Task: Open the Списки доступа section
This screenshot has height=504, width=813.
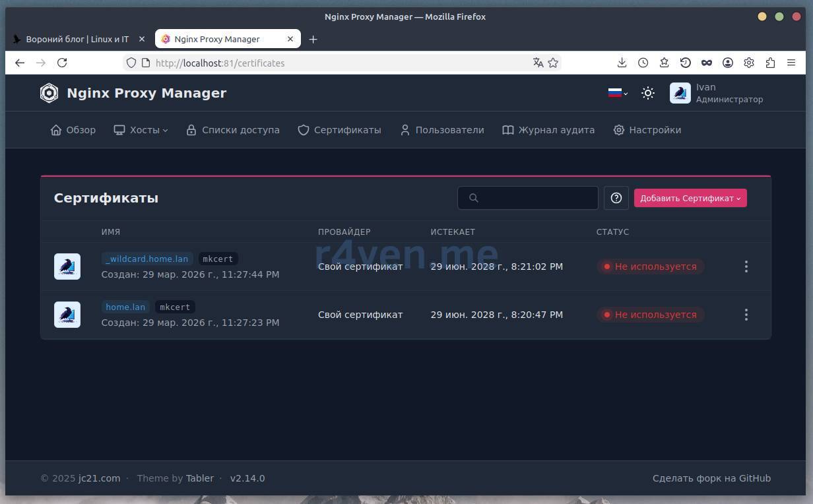Action: (x=233, y=130)
